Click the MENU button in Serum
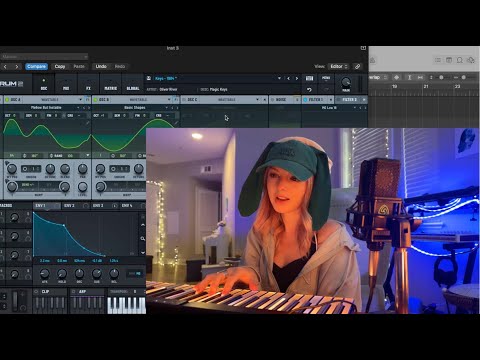This screenshot has height=360, width=480. point(326,78)
